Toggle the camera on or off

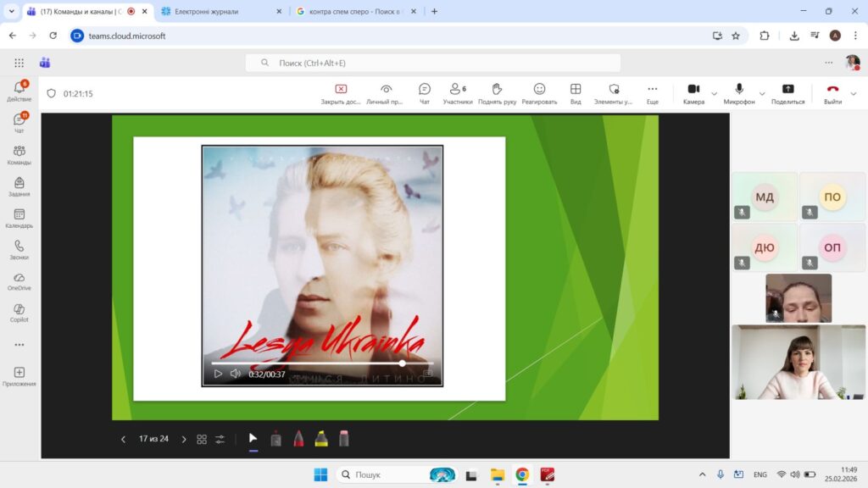693,92
